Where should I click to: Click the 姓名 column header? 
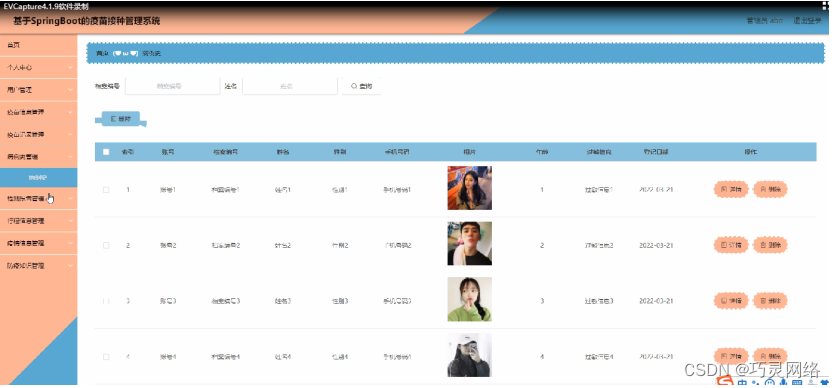[x=283, y=152]
